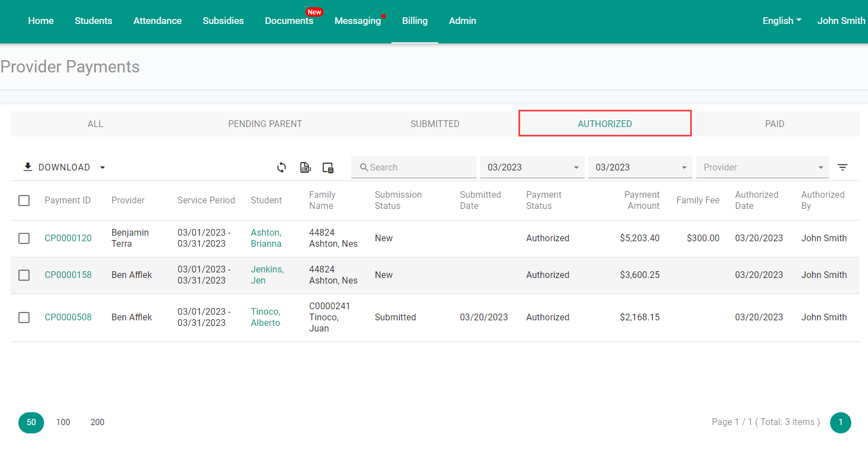This screenshot has height=449, width=868.
Task: Focus the Search input field
Action: pyautogui.click(x=414, y=167)
